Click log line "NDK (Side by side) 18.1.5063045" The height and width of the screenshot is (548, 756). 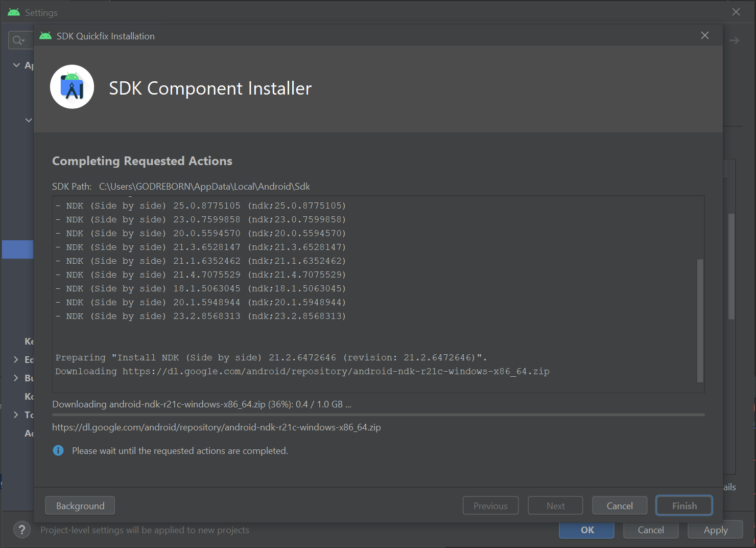coord(201,288)
